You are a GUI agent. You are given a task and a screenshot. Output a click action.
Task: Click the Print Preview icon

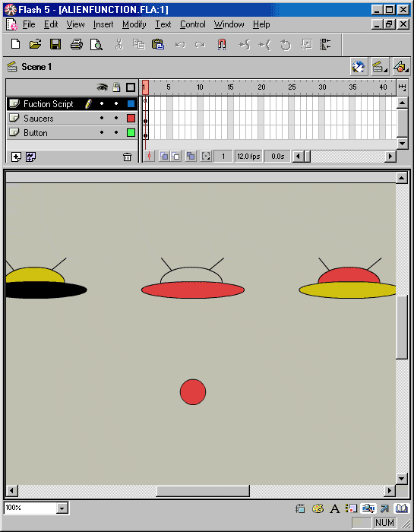96,44
